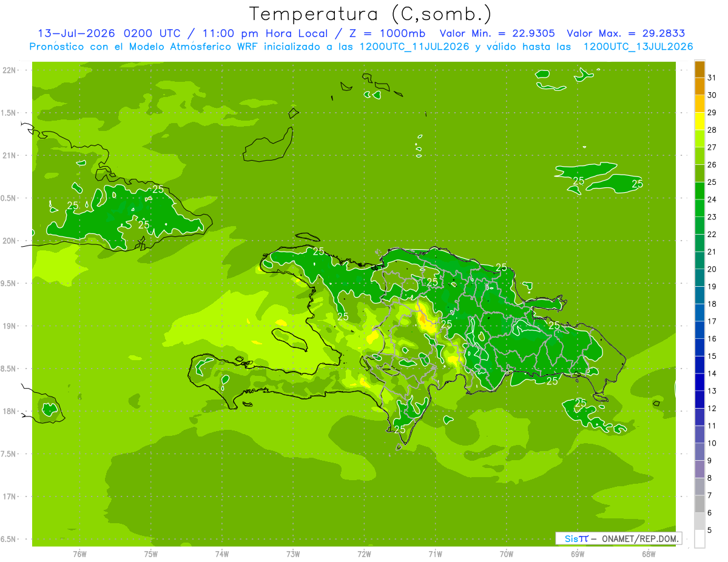Click the "21N" latitude axis label

[x=9, y=155]
